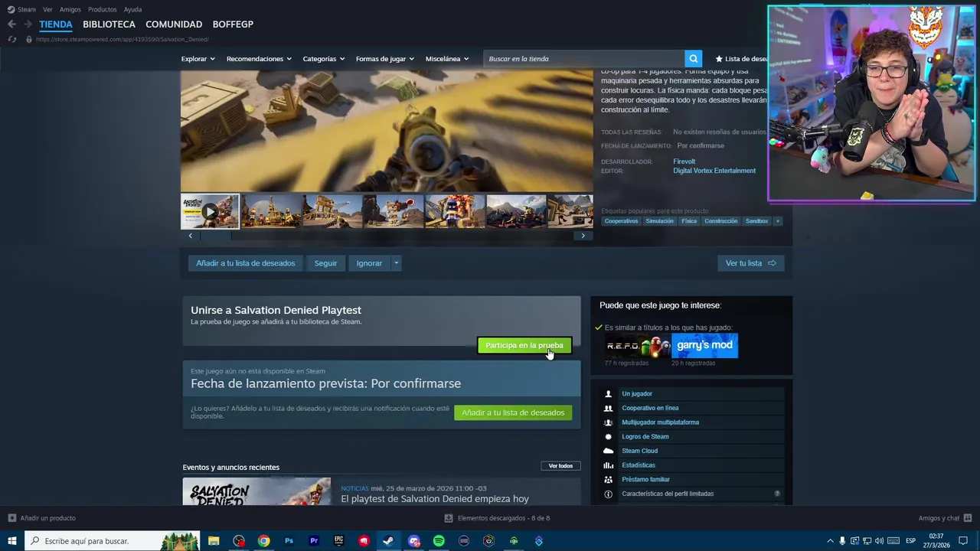Viewport: 980px width, 551px height.
Task: Click the store search magnifier button
Action: click(x=693, y=59)
